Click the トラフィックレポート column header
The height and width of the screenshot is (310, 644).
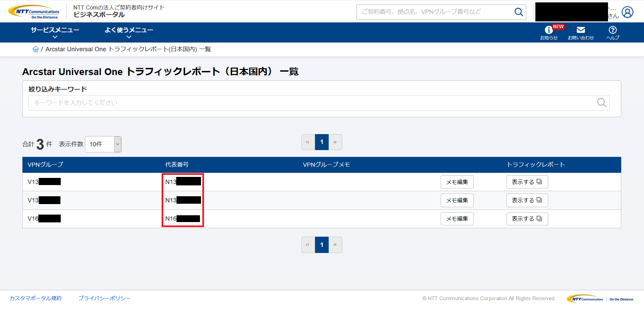click(536, 165)
